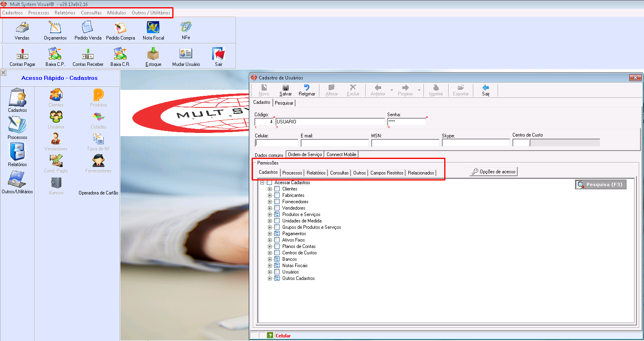Image resolution: width=644 pixels, height=341 pixels.
Task: Switch to the Pesquisar tab
Action: tap(284, 103)
